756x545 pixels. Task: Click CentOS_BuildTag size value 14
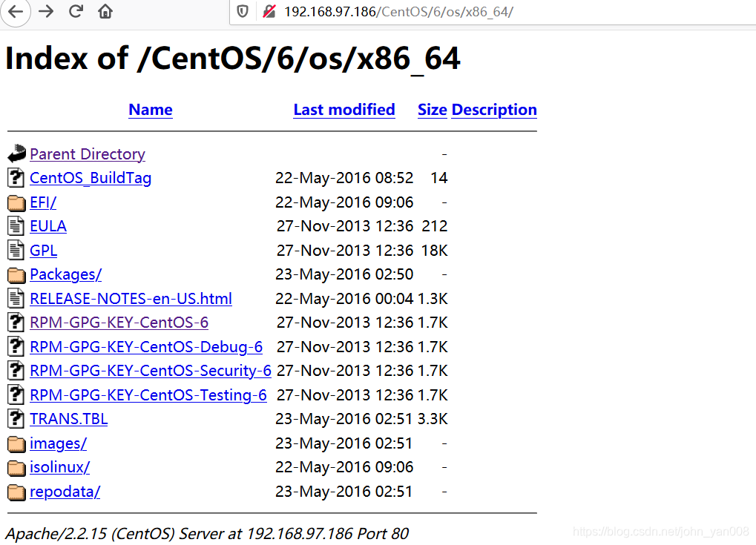pyautogui.click(x=438, y=178)
